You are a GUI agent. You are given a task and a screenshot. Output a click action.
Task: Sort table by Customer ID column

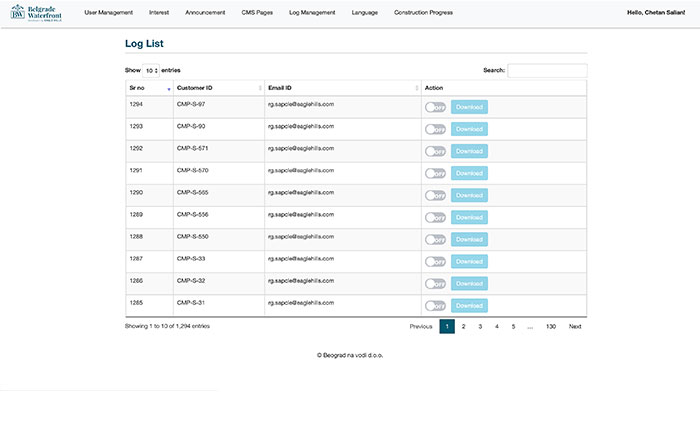[x=219, y=88]
